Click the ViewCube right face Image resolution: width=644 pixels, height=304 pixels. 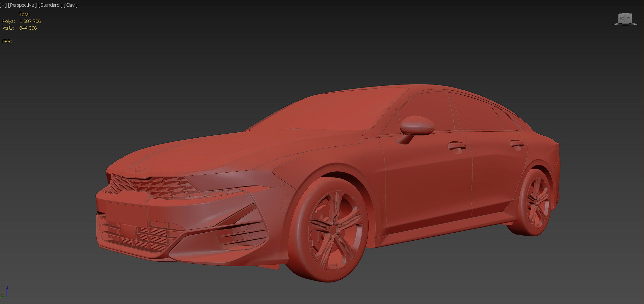[x=628, y=19]
